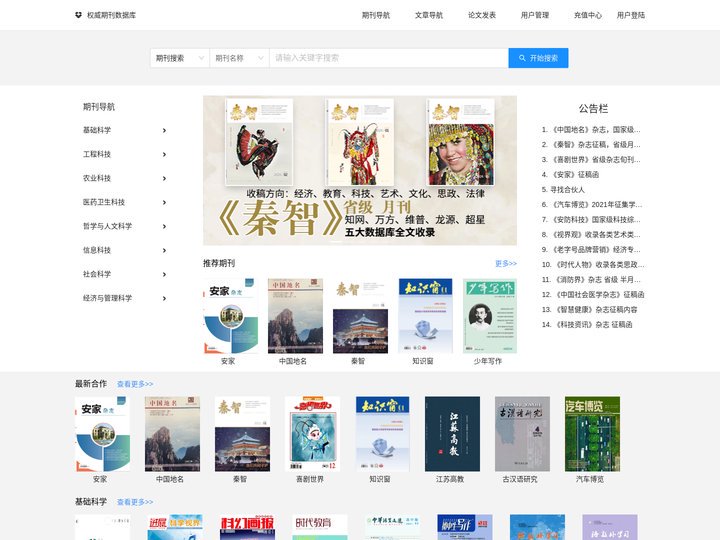Click 查看更多>> beside the 基础科学 section
720x540 pixels.
pos(135,502)
